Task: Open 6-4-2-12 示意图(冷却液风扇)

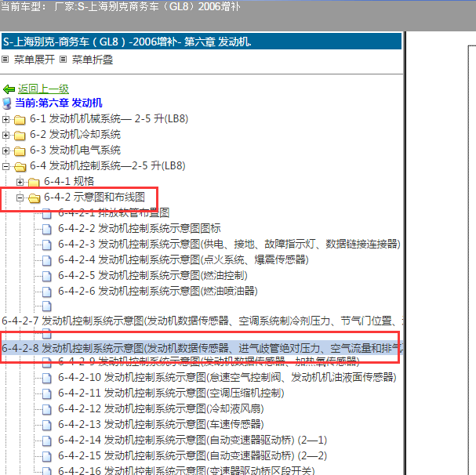Action: [161, 409]
